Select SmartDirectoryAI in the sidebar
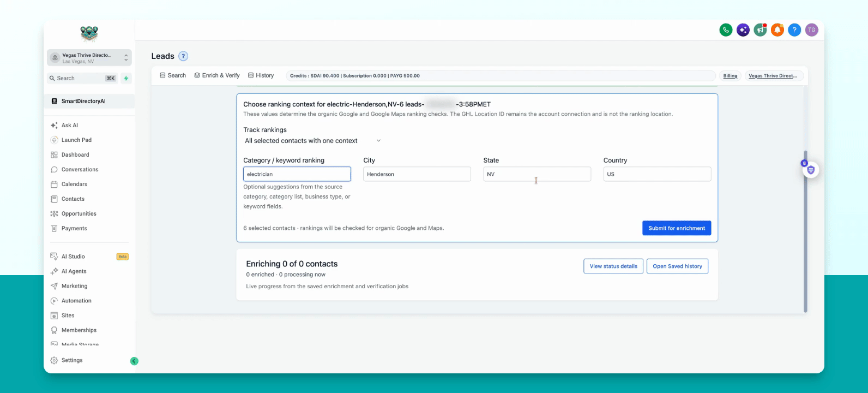This screenshot has width=868, height=393. (89, 101)
